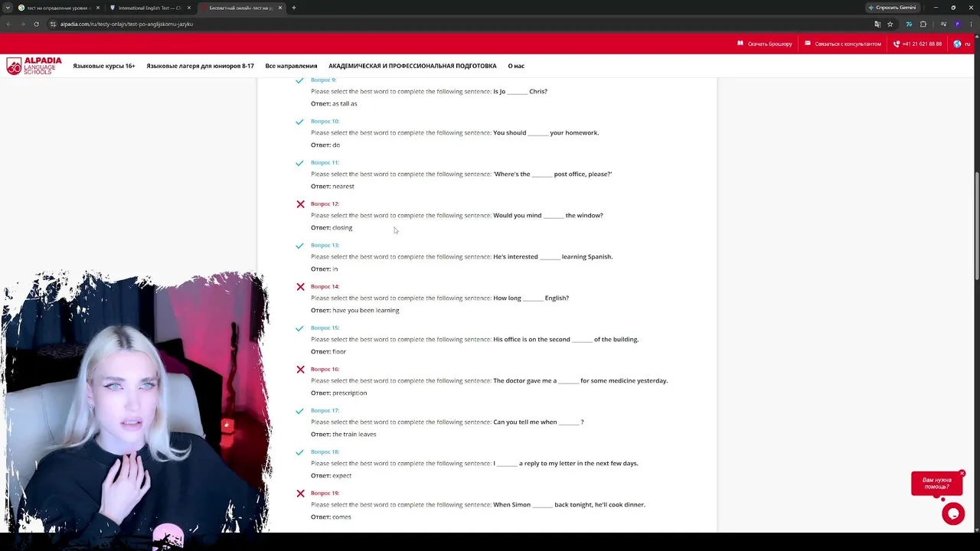
Task: Click the 'Вопрос 10:' label
Action: [325, 121]
